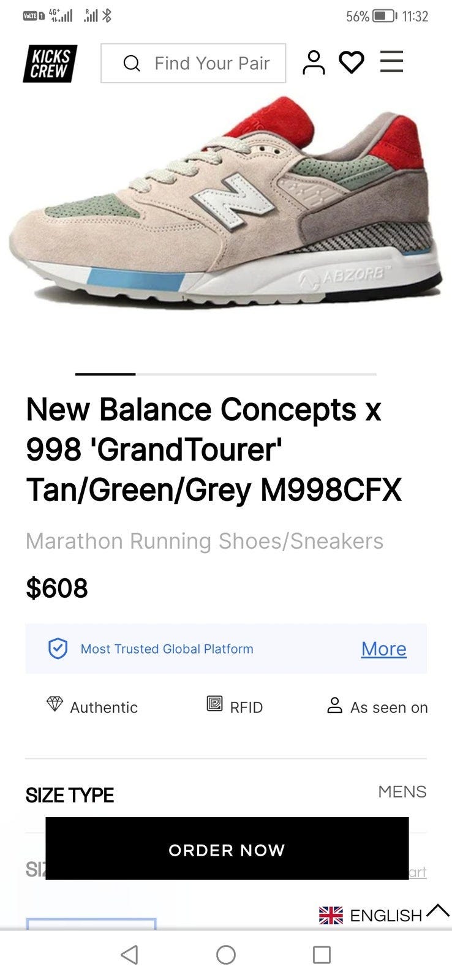Click the Find Your Pair search field
This screenshot has width=452, height=980.
(x=193, y=63)
